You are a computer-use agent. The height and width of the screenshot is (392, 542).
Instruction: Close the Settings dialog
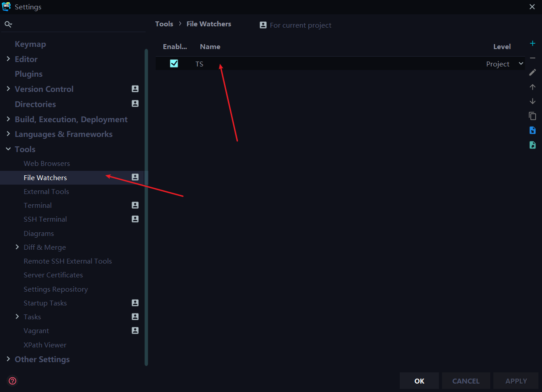[x=532, y=7]
